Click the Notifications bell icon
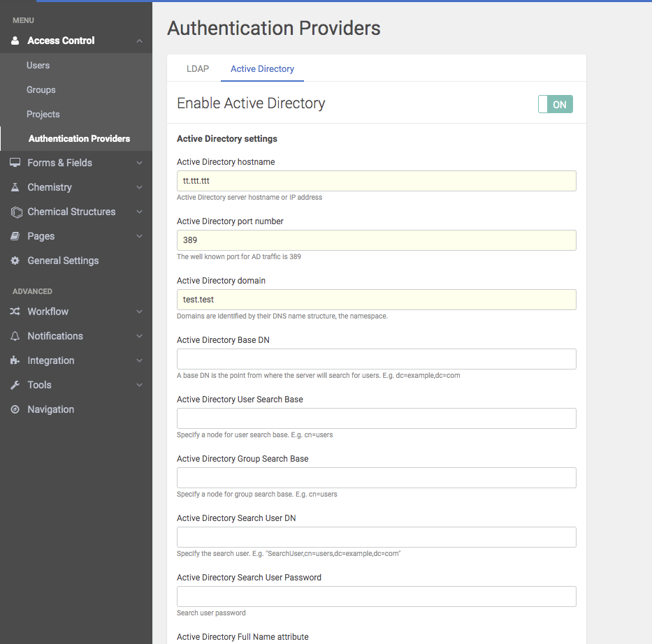This screenshot has height=644, width=652. (15, 336)
